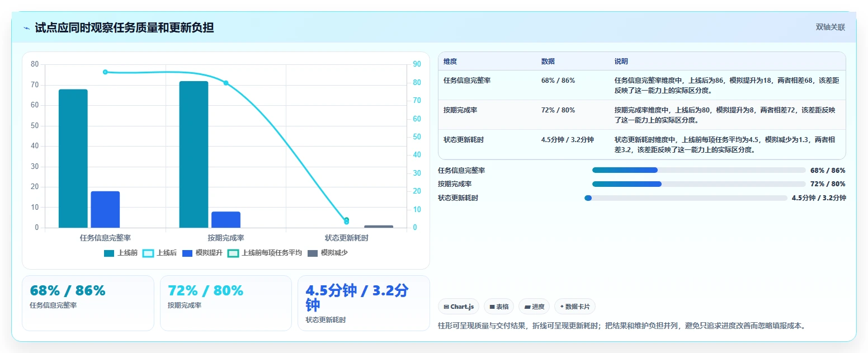
Task: Click the line point at 状态更新耗时
Action: coord(346,221)
